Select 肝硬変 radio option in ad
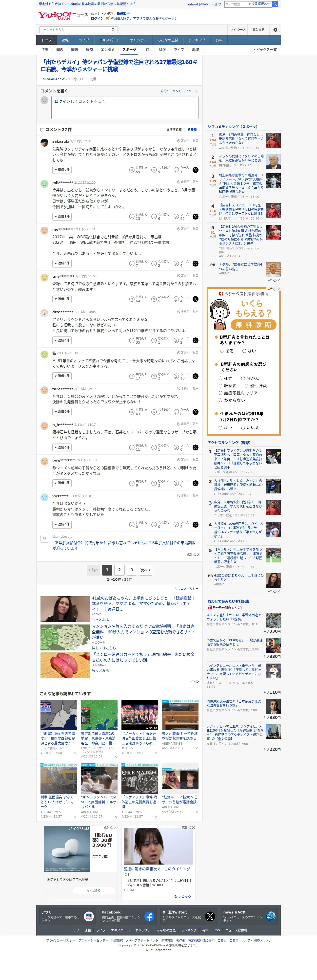This screenshot has height=980, width=317. click(220, 386)
